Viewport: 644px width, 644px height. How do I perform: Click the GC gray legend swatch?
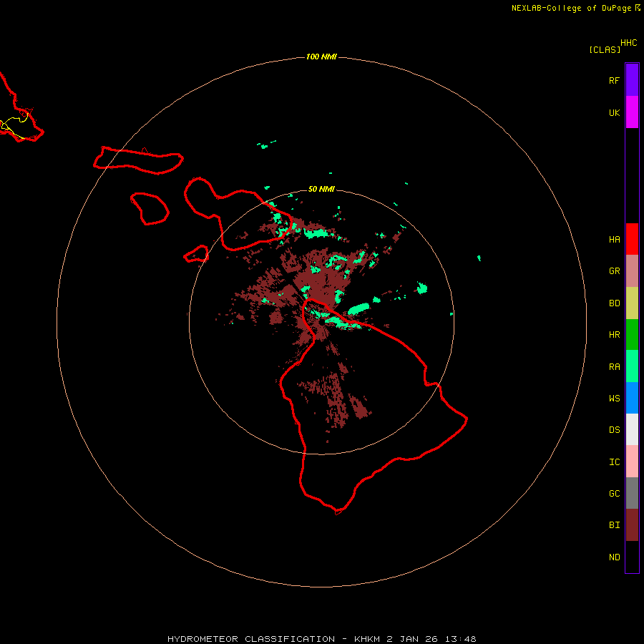pyautogui.click(x=632, y=493)
